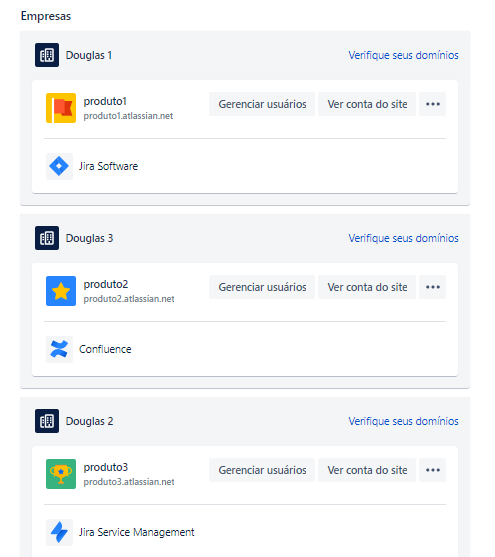The image size is (495, 557).
Task: Click Gerenciar usuários for produto3
Action: 262,470
